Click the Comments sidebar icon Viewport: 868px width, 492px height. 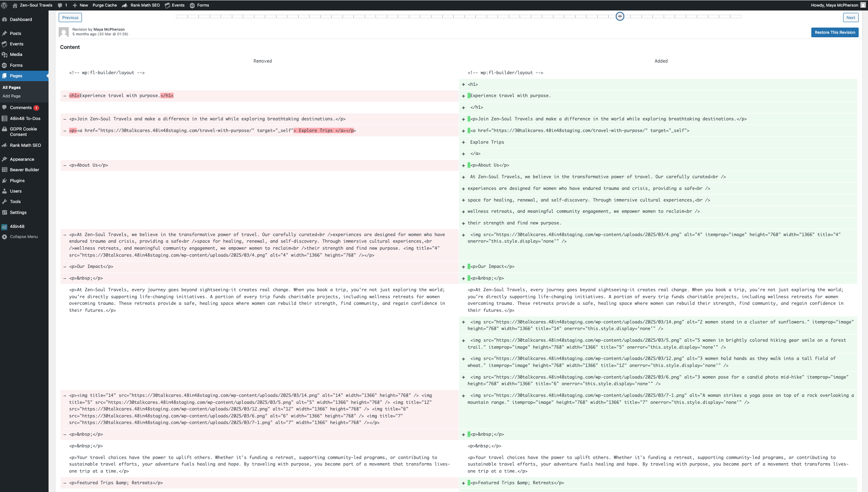(5, 108)
